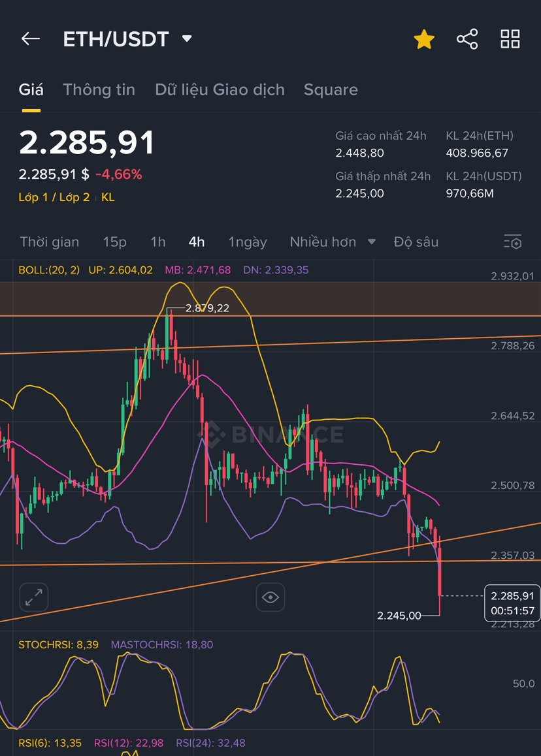
Task: Tap the UP: 2.604,02 Bollinger value
Action: pyautogui.click(x=121, y=270)
